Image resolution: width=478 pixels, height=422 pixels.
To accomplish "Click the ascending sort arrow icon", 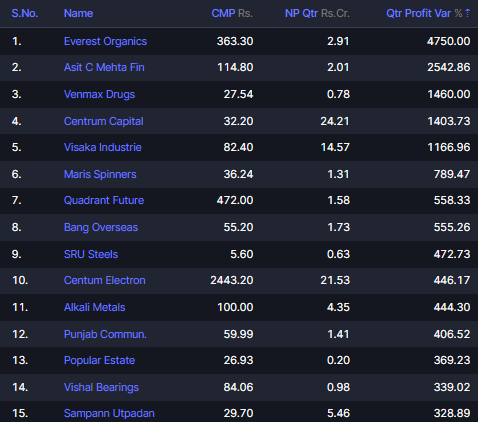I will point(467,13).
